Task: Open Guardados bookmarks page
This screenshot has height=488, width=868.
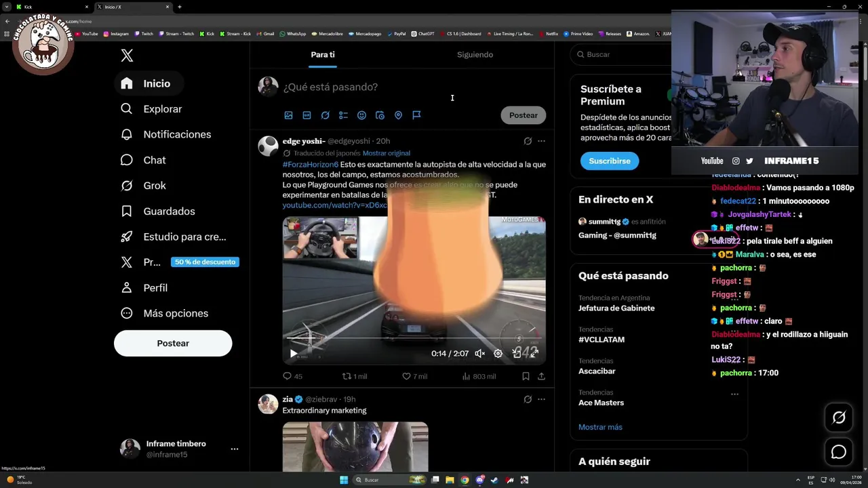Action: click(157, 211)
